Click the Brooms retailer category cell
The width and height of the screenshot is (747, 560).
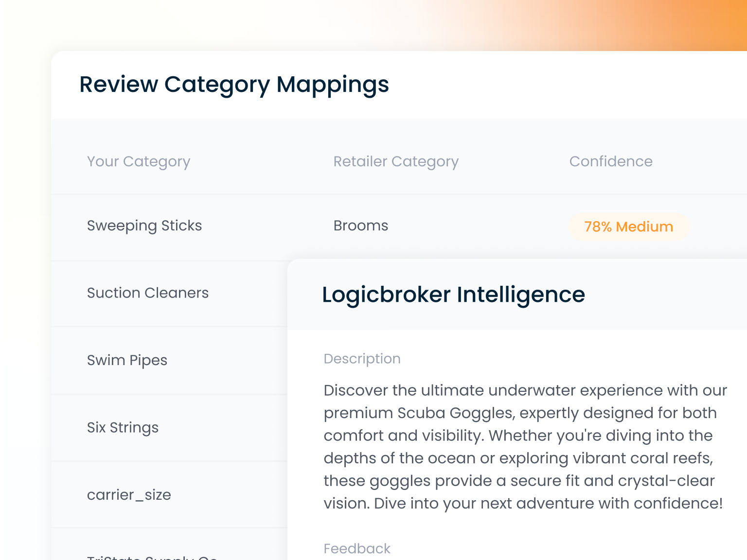(x=361, y=226)
